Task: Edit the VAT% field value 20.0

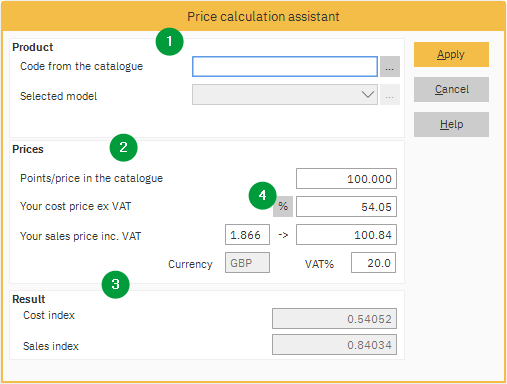Action: click(x=373, y=263)
